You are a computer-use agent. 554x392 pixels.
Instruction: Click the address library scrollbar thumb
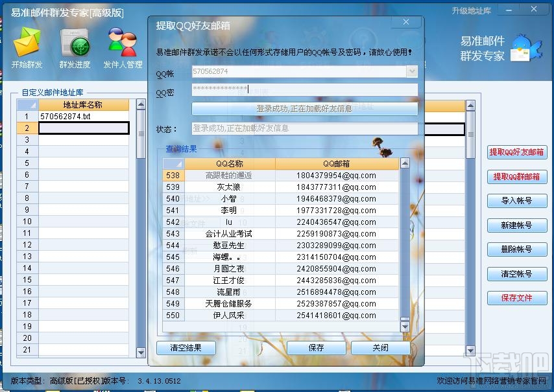[x=141, y=134]
